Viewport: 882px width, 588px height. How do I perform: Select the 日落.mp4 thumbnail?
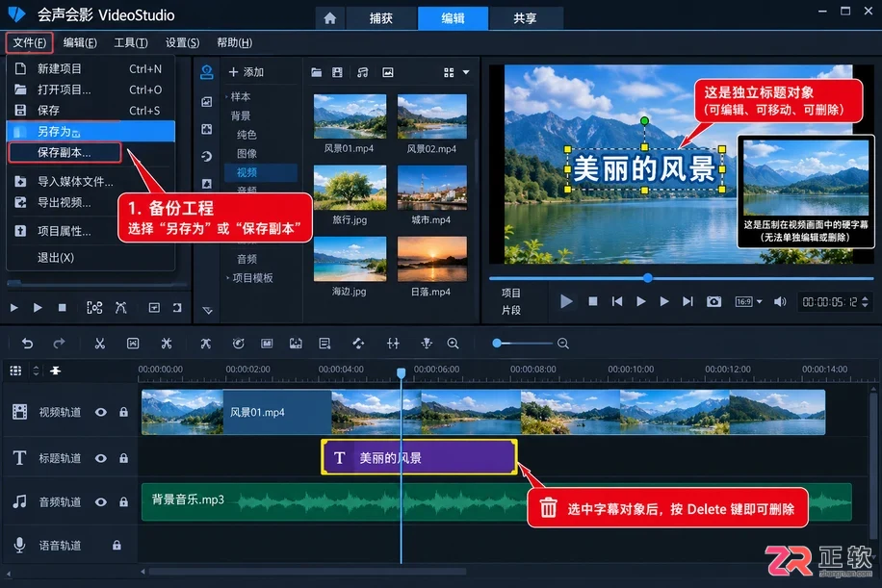tap(432, 259)
